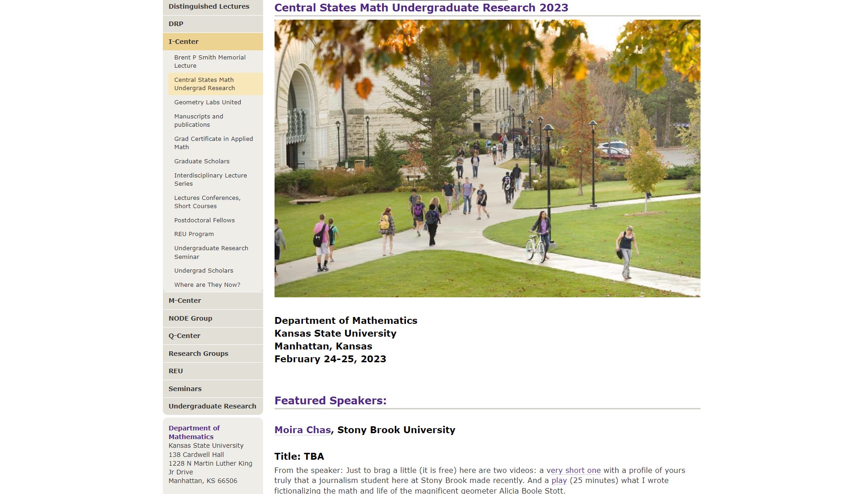The width and height of the screenshot is (868, 494).
Task: Open Grad Certificate in Applied Math
Action: (x=213, y=143)
